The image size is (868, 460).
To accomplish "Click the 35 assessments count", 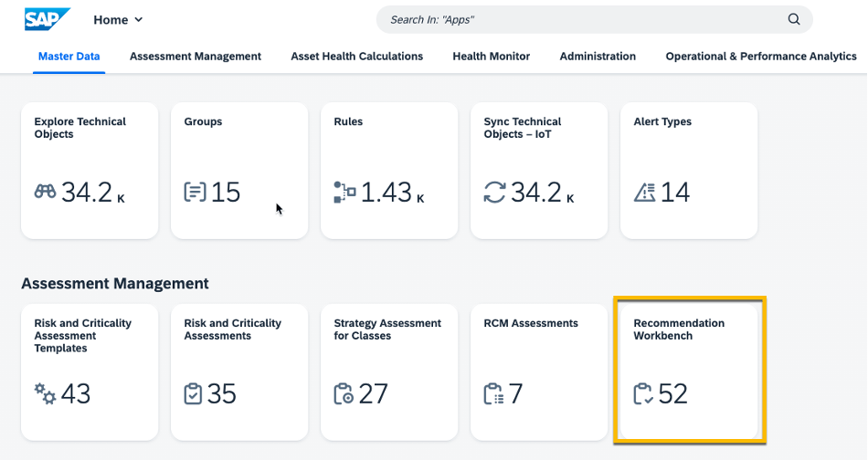I will [222, 394].
